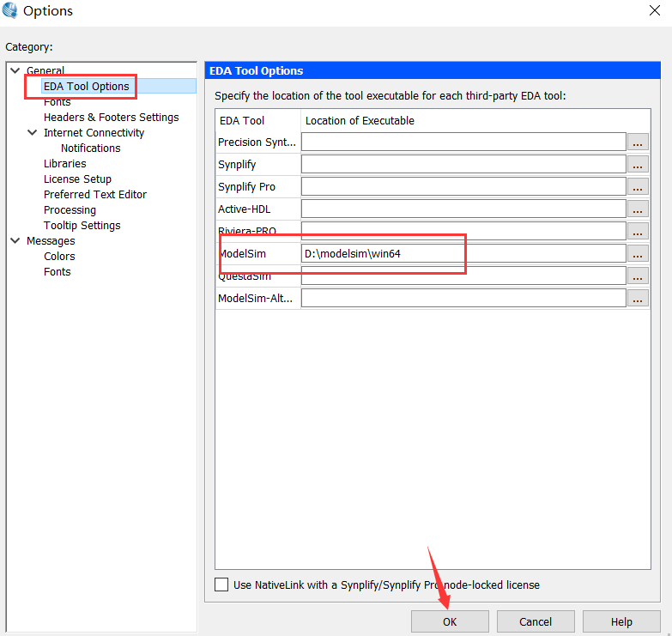Image resolution: width=672 pixels, height=636 pixels.
Task: Browse for Active-HDL executable
Action: click(x=638, y=209)
